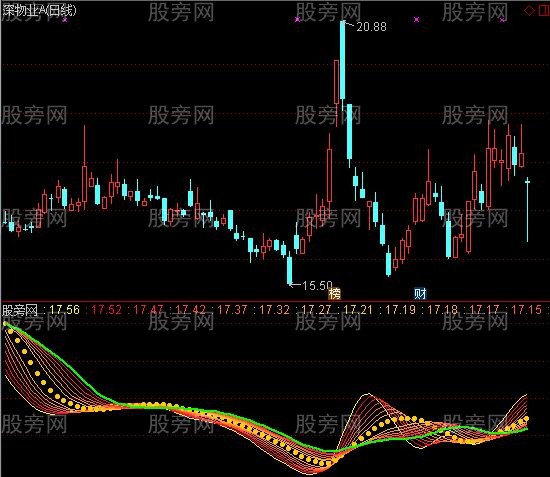Click the rightmost purple marker at the top
550x477 pixels.
502,20
